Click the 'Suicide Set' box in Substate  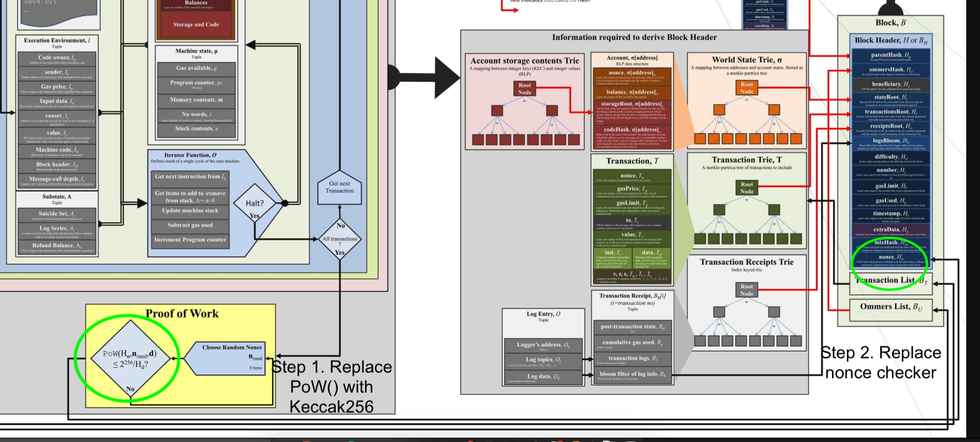pos(57,215)
